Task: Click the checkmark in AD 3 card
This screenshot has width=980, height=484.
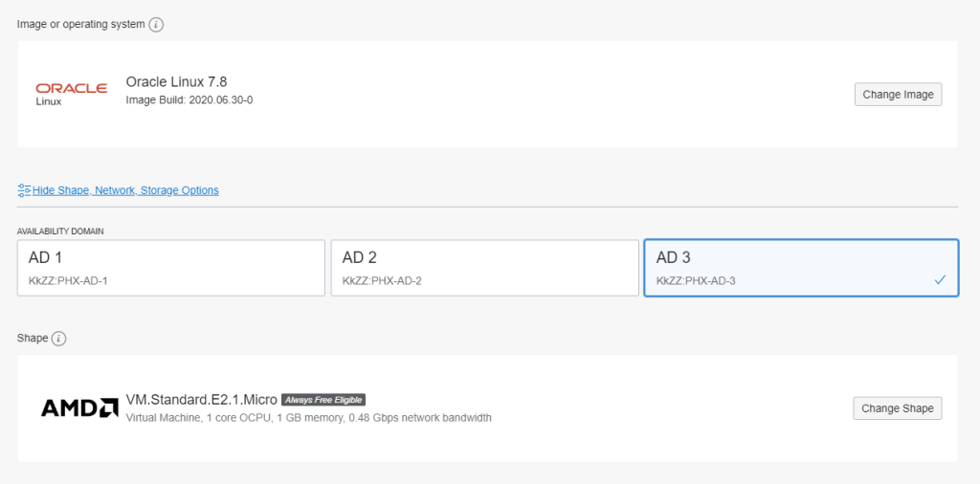Action: [x=940, y=280]
